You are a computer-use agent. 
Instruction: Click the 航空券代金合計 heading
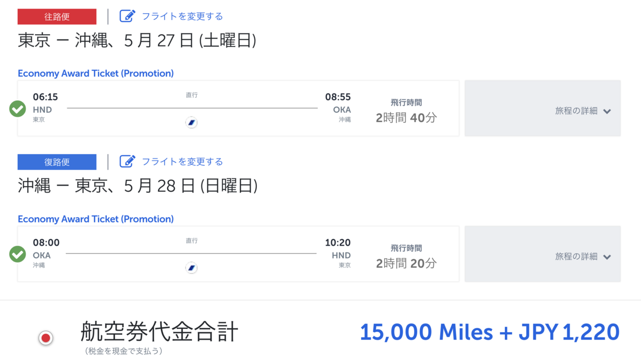tap(159, 332)
